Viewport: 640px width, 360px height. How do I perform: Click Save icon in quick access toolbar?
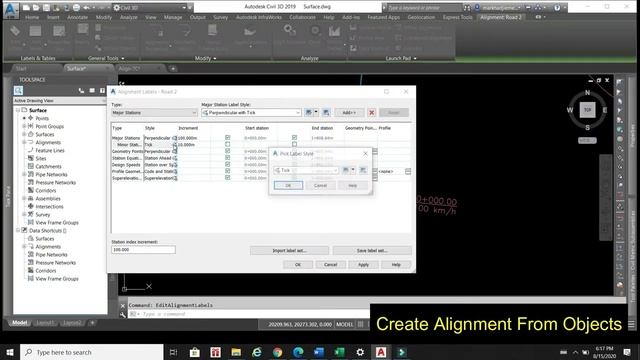tap(46, 7)
